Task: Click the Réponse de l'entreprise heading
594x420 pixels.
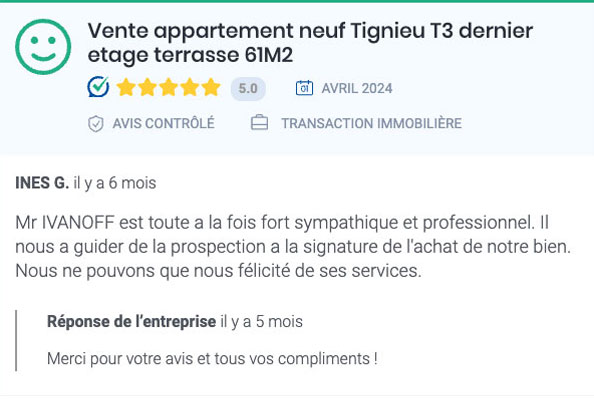Action: point(131,322)
